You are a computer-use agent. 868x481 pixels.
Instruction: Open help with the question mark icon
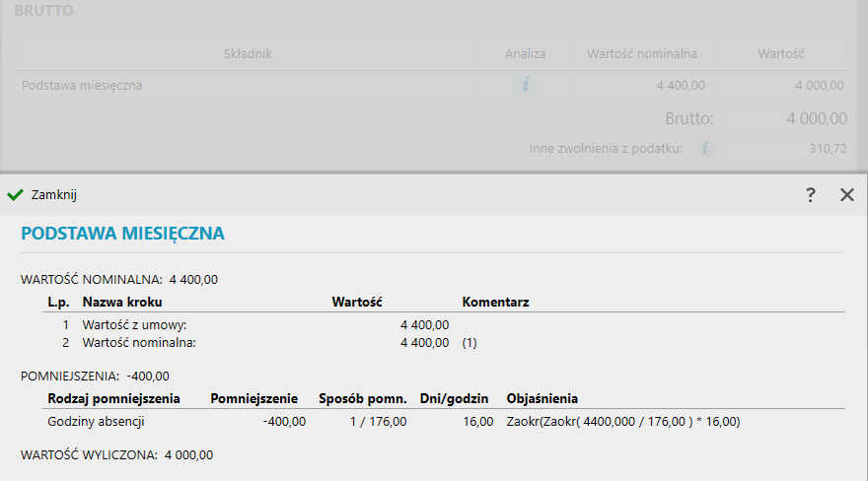point(811,195)
